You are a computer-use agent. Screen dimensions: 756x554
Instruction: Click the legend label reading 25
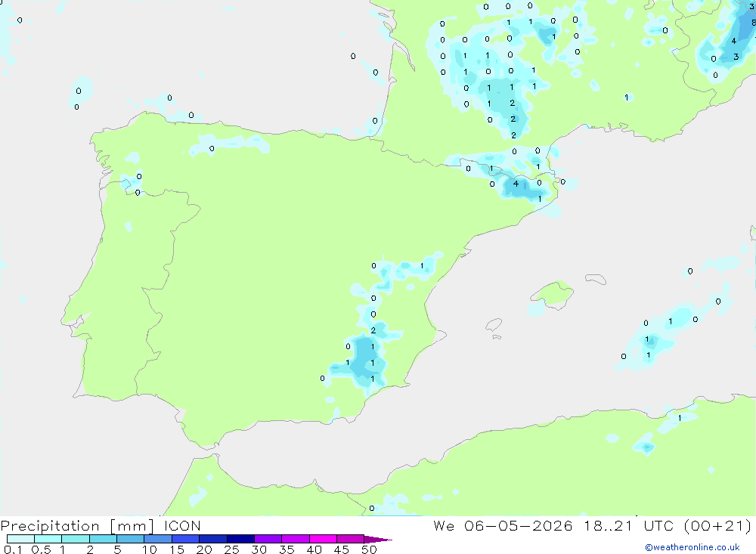[x=231, y=549]
